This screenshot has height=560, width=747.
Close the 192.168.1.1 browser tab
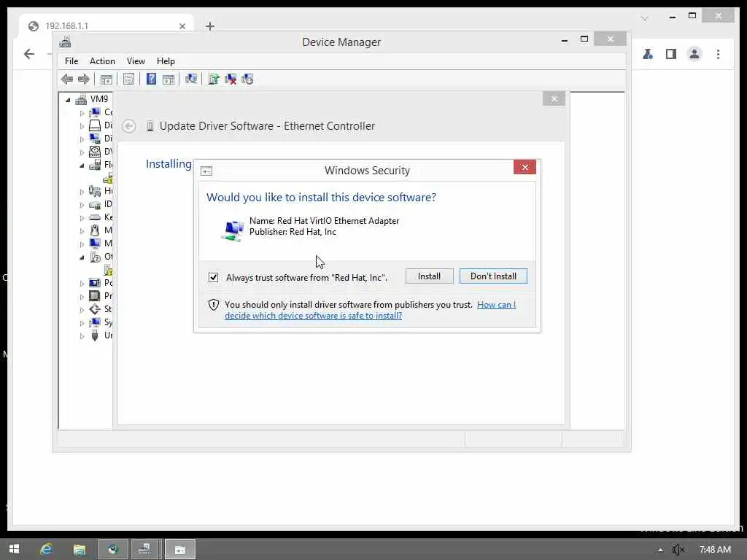click(x=182, y=26)
